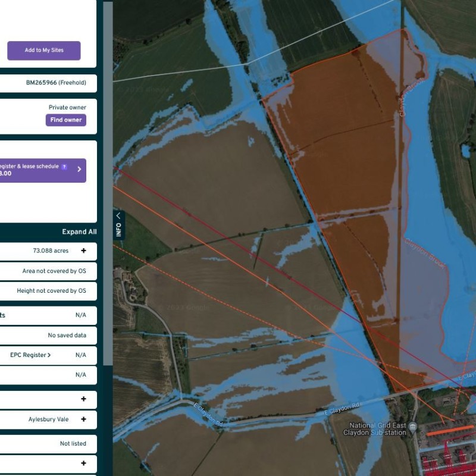Expand the 73.088 acres row
Viewport: 476px width, 476px height.
pyautogui.click(x=83, y=251)
